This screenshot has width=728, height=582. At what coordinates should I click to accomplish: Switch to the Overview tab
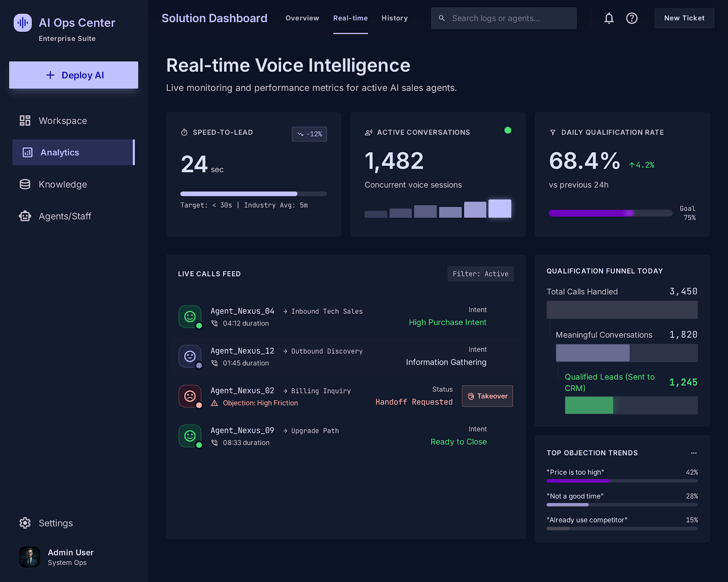tap(302, 18)
